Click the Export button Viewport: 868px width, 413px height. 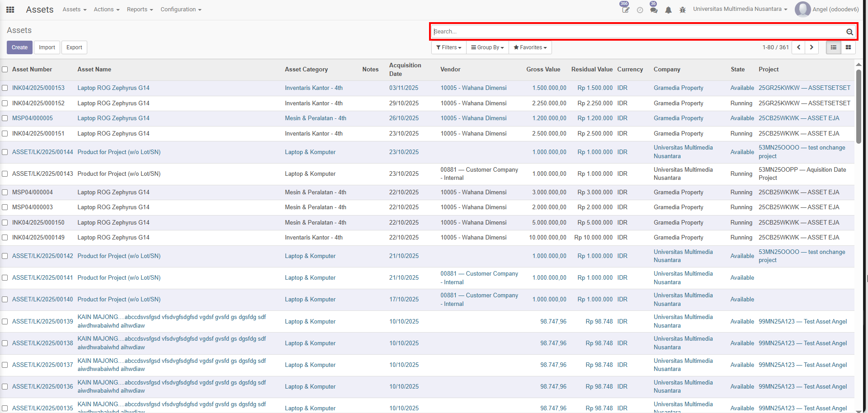click(74, 47)
